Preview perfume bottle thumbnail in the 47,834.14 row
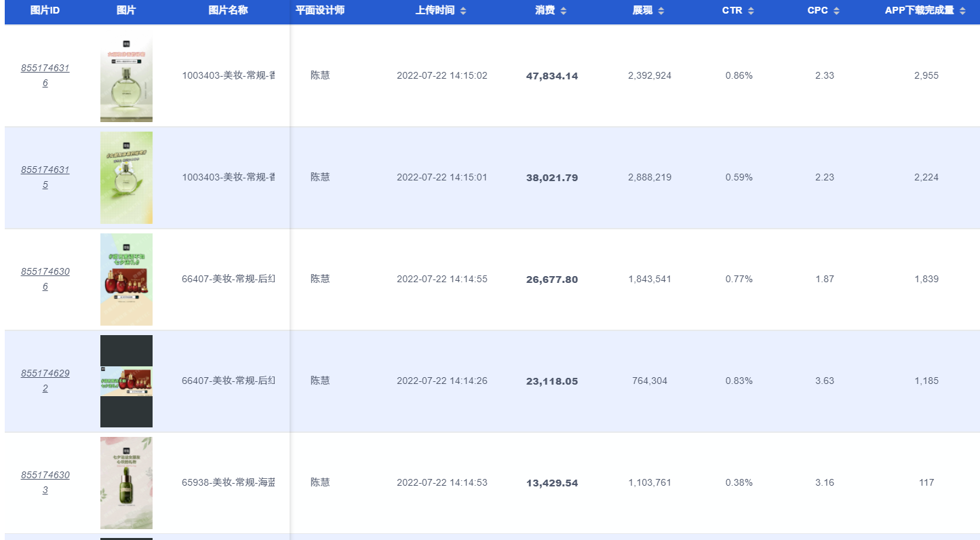 (126, 76)
